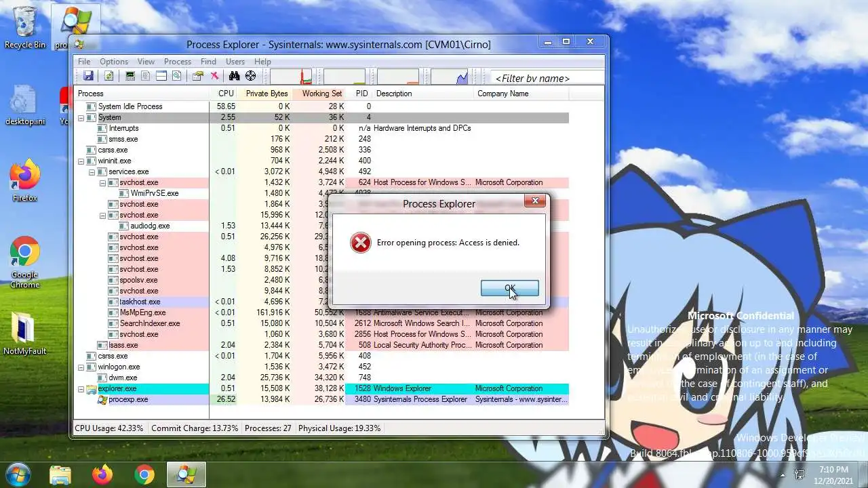Click 'Commit Charge: 13.73%' in status bar
The height and width of the screenshot is (488, 868).
(195, 428)
